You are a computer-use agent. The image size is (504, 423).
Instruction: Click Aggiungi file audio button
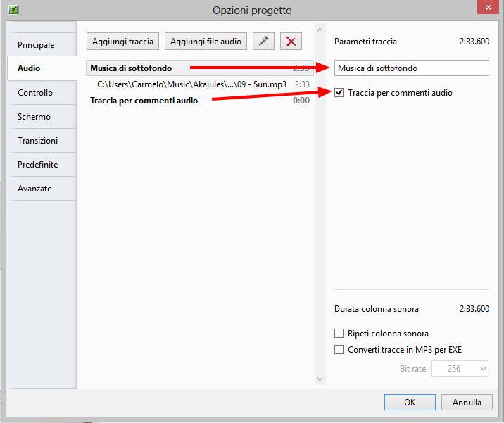[206, 42]
